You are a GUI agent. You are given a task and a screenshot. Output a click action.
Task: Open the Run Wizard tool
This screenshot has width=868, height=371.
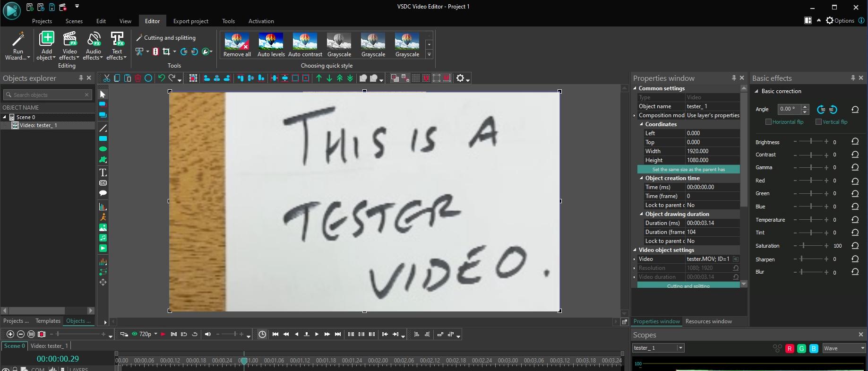[18, 45]
